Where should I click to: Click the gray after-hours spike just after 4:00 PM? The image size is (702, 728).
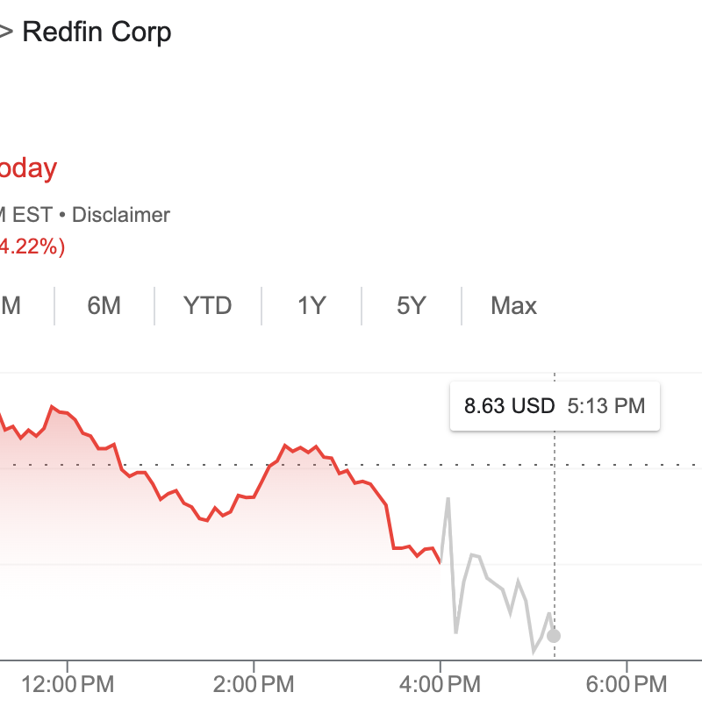pyautogui.click(x=448, y=500)
